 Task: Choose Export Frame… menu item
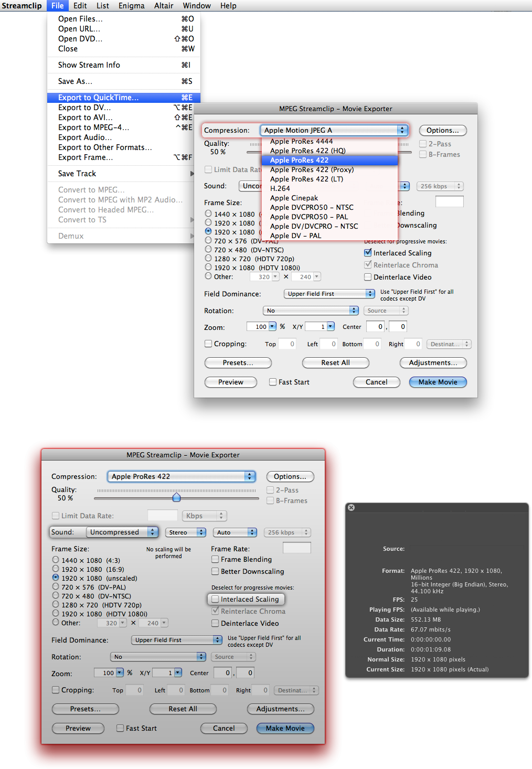[124, 157]
